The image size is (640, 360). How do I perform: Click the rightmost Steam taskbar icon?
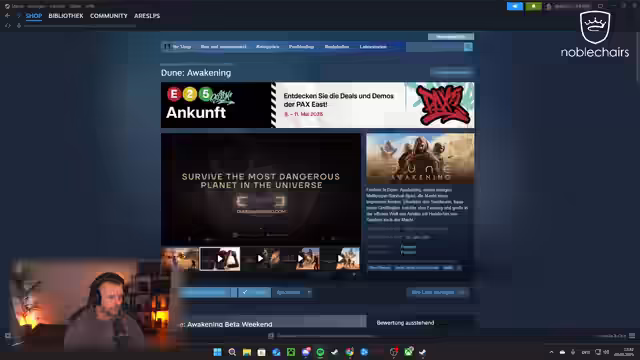[423, 352]
